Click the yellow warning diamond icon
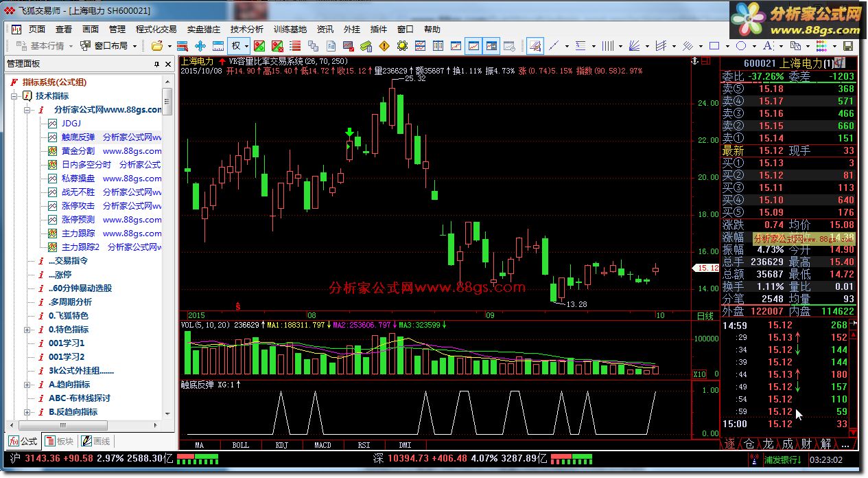 click(x=384, y=46)
